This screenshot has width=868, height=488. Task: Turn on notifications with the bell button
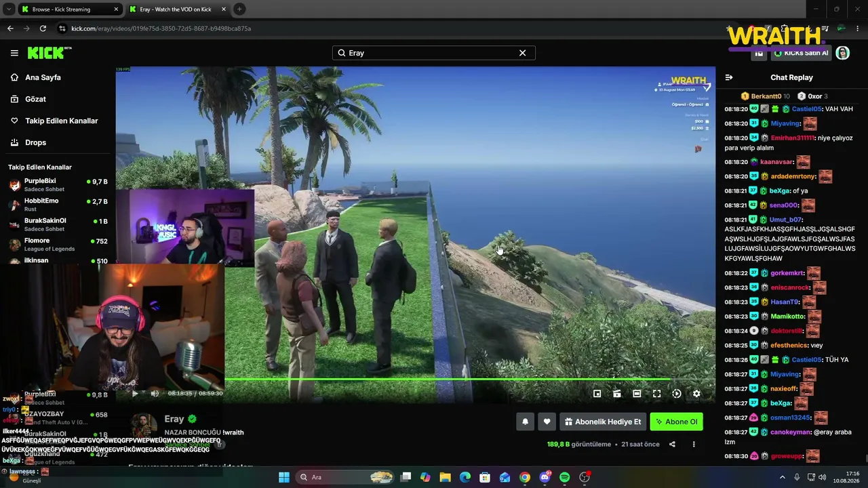point(525,422)
